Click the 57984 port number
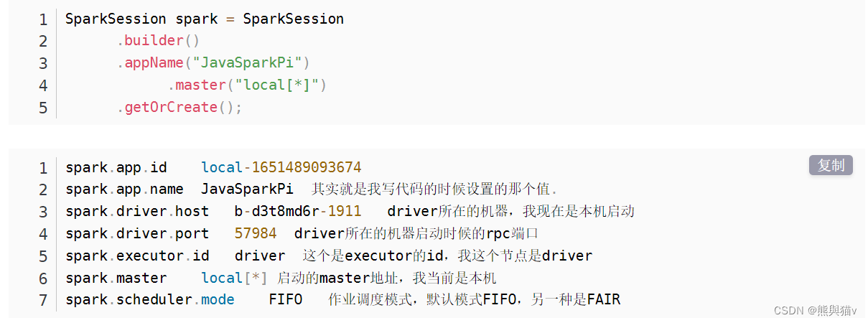Screen dimensions: 868x323 [x=256, y=234]
